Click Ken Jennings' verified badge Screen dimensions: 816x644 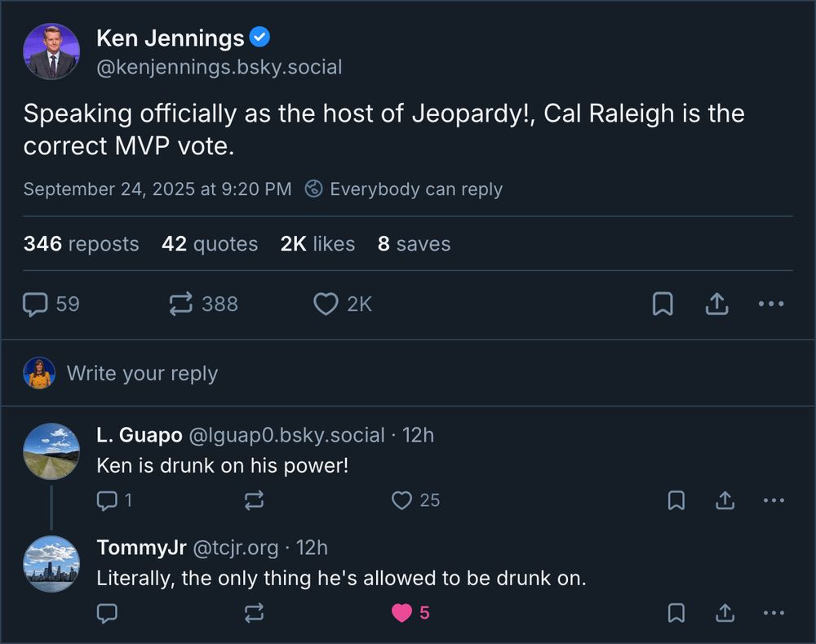(x=259, y=36)
